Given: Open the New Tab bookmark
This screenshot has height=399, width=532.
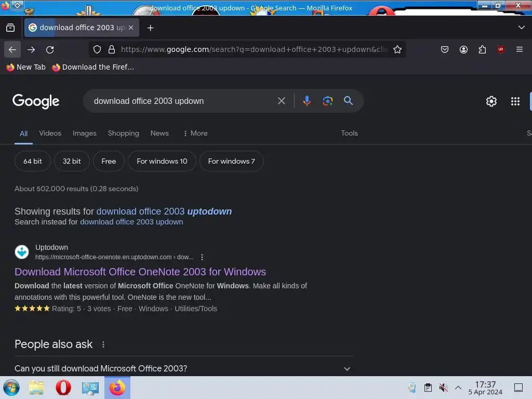Looking at the screenshot, I should click(x=26, y=67).
